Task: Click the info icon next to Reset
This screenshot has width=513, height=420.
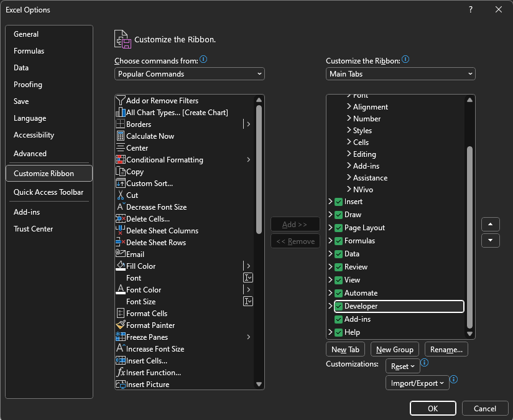Action: [x=424, y=363]
